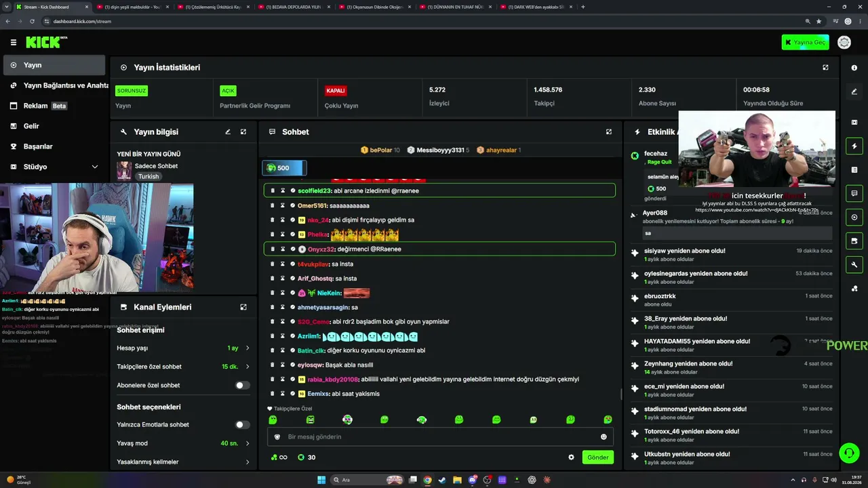Expand the Yasaklanmış kelimeler setting
The height and width of the screenshot is (488, 868).
[x=183, y=462]
